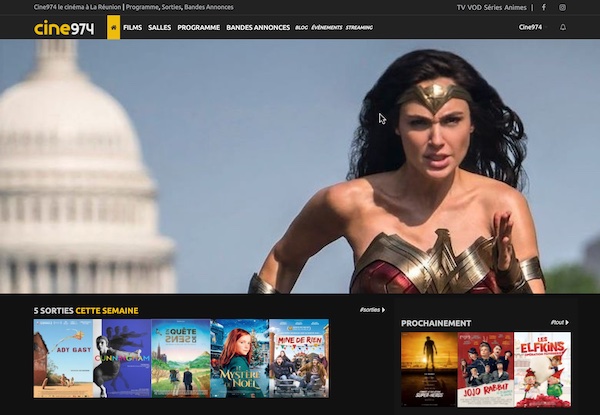Click the notification bell icon
The image size is (600, 415).
(563, 27)
